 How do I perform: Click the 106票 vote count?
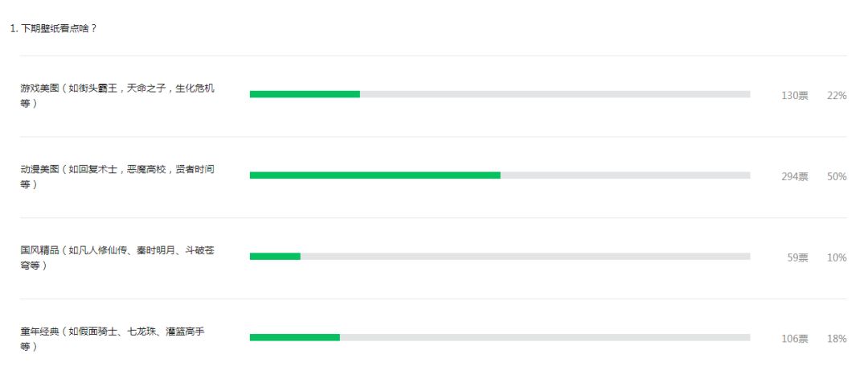[x=794, y=339]
